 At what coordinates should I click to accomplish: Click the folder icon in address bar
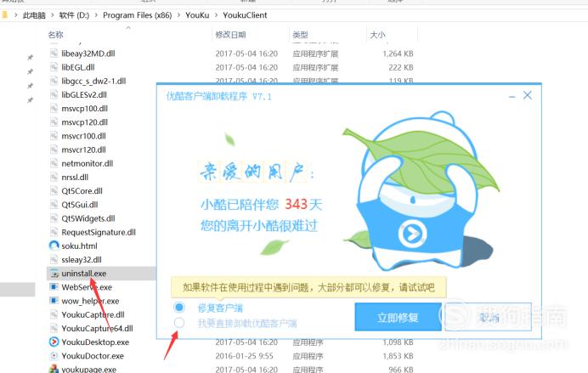[5, 15]
